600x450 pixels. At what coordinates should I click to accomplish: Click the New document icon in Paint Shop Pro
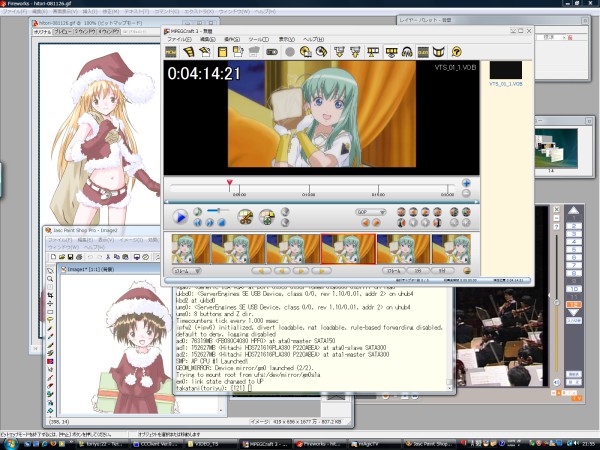(x=54, y=257)
